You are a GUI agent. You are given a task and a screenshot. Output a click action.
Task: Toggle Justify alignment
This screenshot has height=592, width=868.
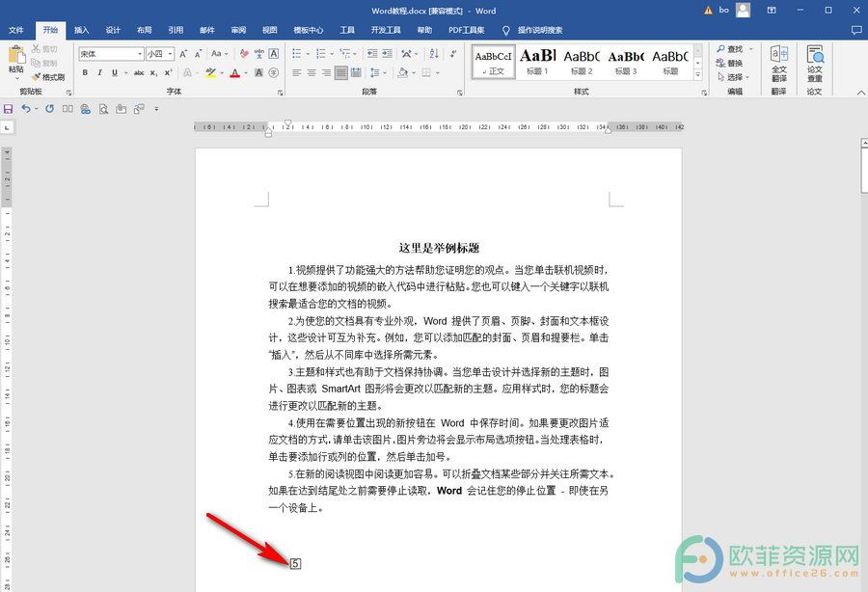pyautogui.click(x=341, y=72)
